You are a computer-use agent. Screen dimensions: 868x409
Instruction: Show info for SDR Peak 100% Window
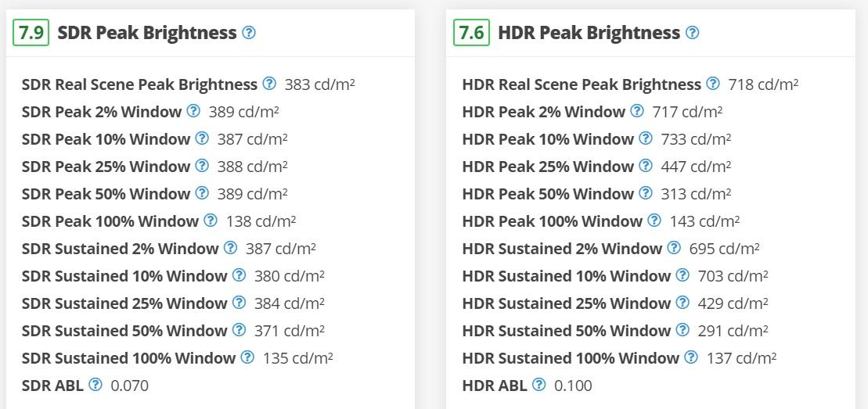pyautogui.click(x=211, y=221)
